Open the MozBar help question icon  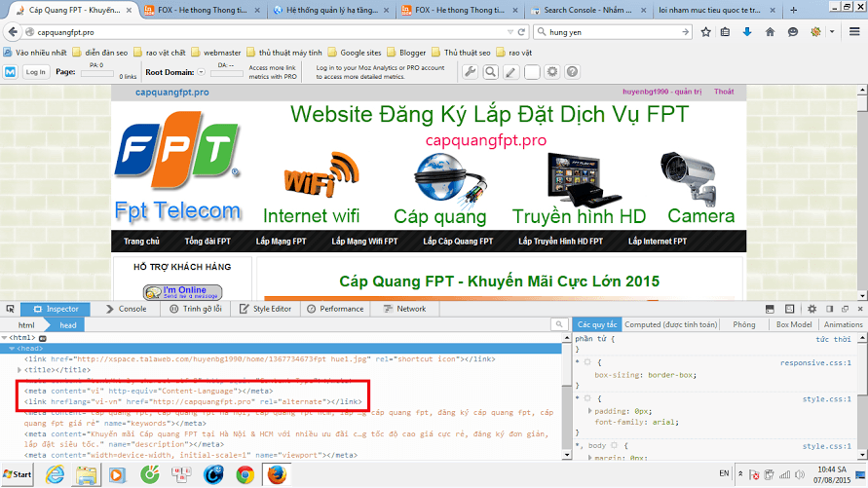573,72
